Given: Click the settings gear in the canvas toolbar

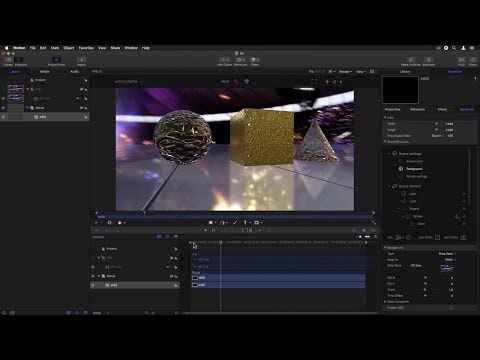Looking at the screenshot, I should 109,223.
